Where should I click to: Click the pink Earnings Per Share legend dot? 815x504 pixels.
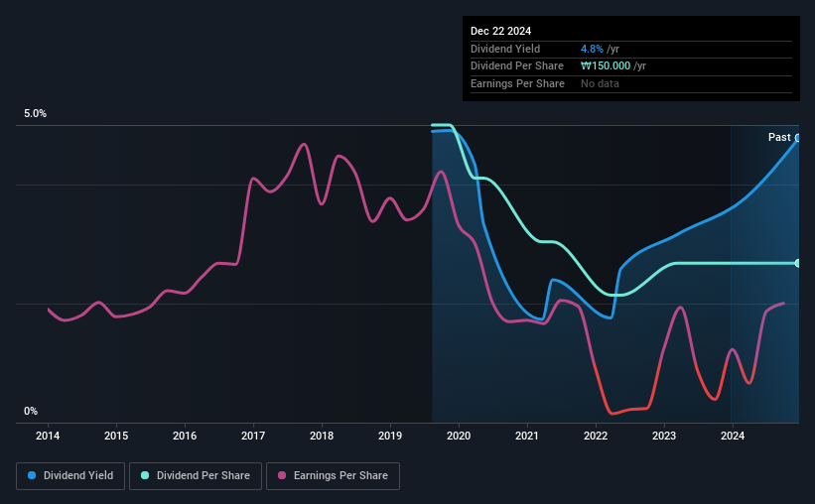click(x=282, y=475)
